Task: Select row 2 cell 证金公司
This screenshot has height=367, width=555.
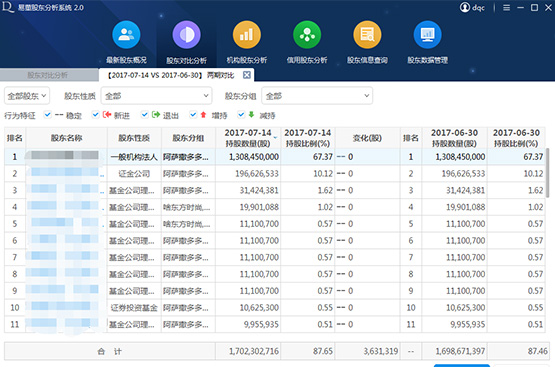Action: 134,174
